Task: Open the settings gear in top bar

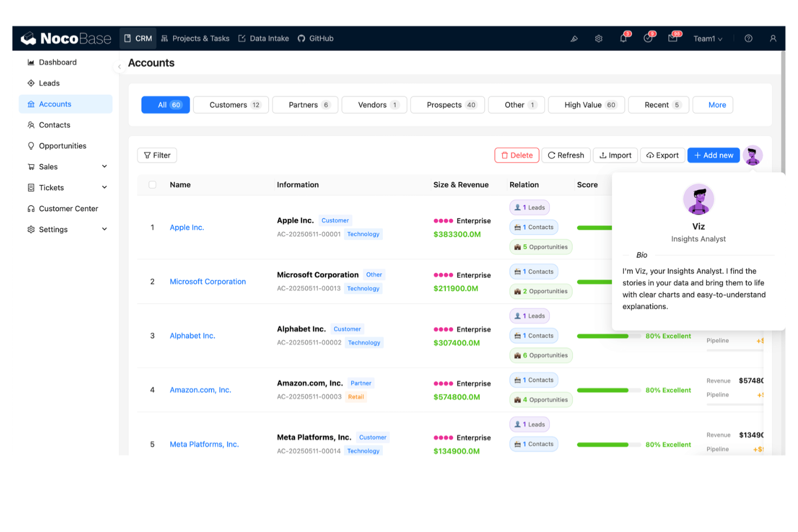Action: (598, 39)
